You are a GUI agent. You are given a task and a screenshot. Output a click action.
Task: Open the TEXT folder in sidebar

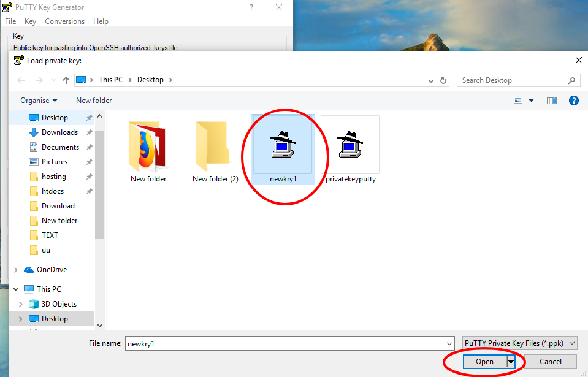click(50, 235)
